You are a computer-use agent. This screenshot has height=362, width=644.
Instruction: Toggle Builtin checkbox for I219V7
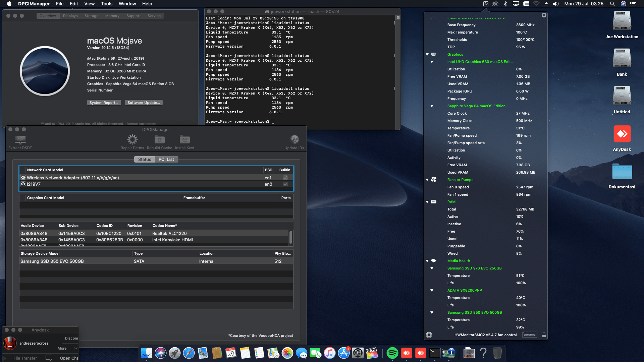(285, 184)
